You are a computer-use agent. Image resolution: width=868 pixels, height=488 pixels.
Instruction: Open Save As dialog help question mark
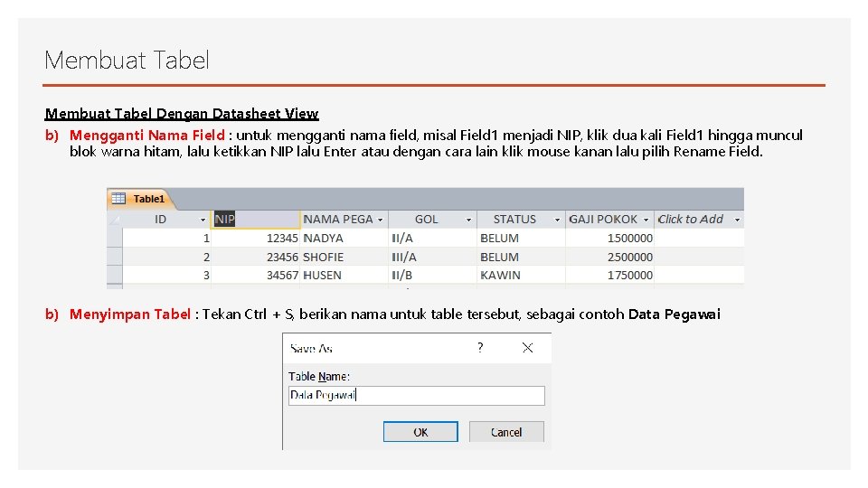pyautogui.click(x=480, y=347)
